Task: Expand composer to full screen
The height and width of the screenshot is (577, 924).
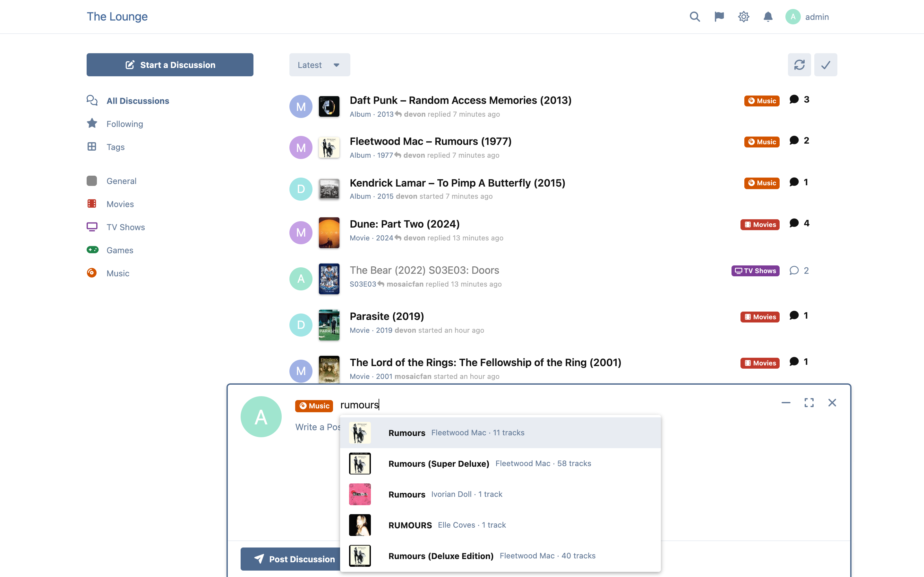Action: 809,403
